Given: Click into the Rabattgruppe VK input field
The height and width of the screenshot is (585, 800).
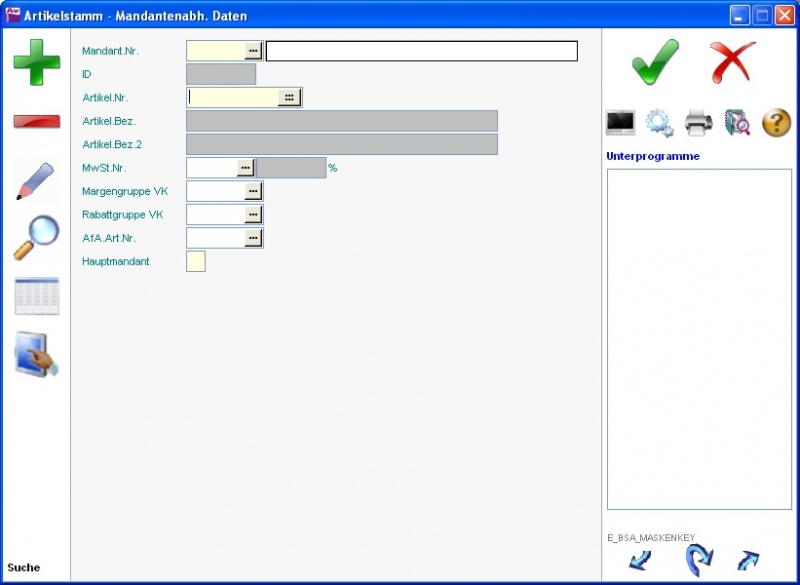Looking at the screenshot, I should [216, 214].
